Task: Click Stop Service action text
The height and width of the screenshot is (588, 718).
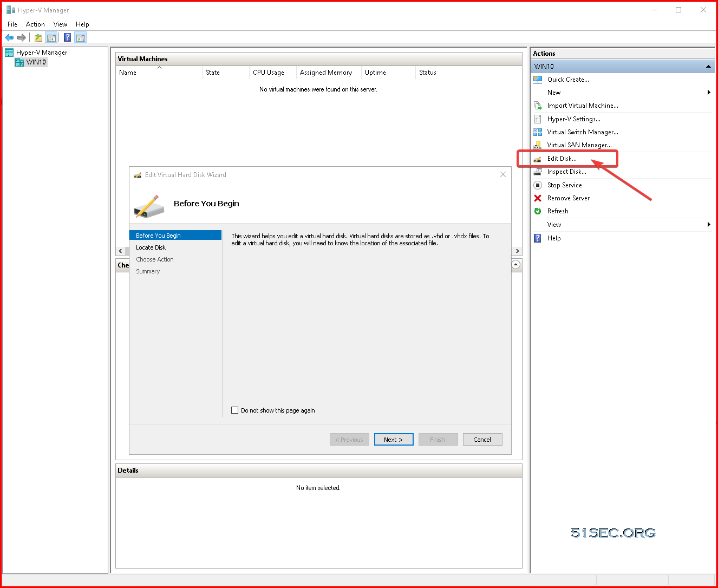Action: click(x=565, y=185)
